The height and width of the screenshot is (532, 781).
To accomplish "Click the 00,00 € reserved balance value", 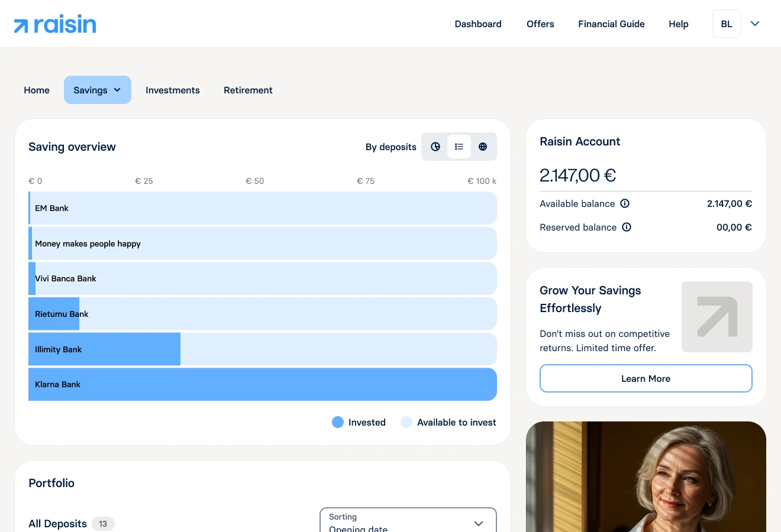I will (x=734, y=227).
